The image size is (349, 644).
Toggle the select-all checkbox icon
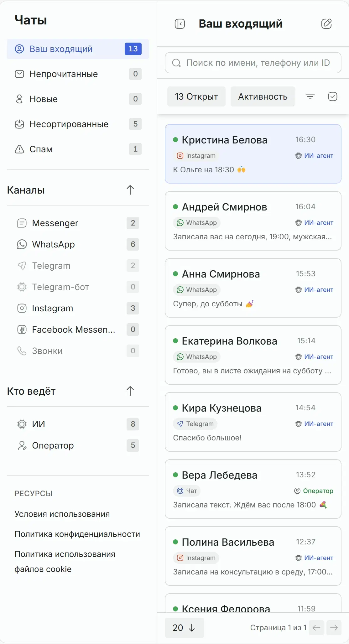(333, 96)
